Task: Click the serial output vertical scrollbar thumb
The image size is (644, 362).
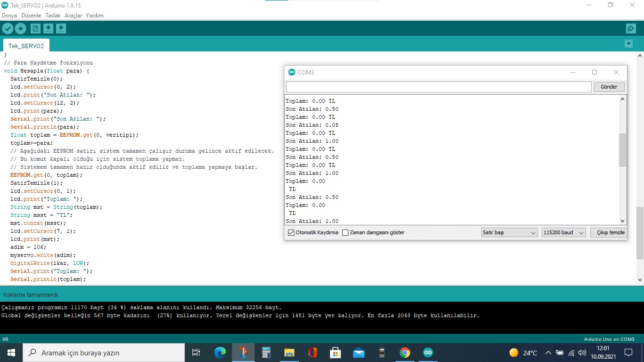Action: tap(622, 150)
